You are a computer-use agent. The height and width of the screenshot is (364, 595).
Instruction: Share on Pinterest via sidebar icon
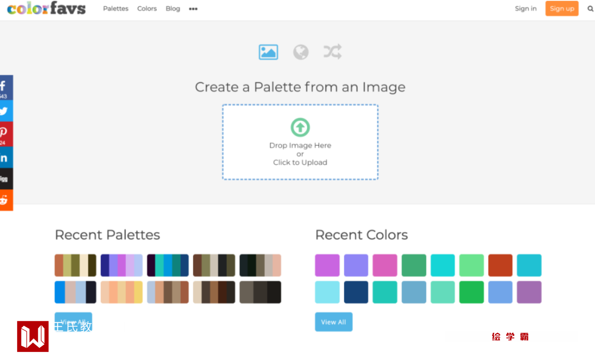click(5, 134)
